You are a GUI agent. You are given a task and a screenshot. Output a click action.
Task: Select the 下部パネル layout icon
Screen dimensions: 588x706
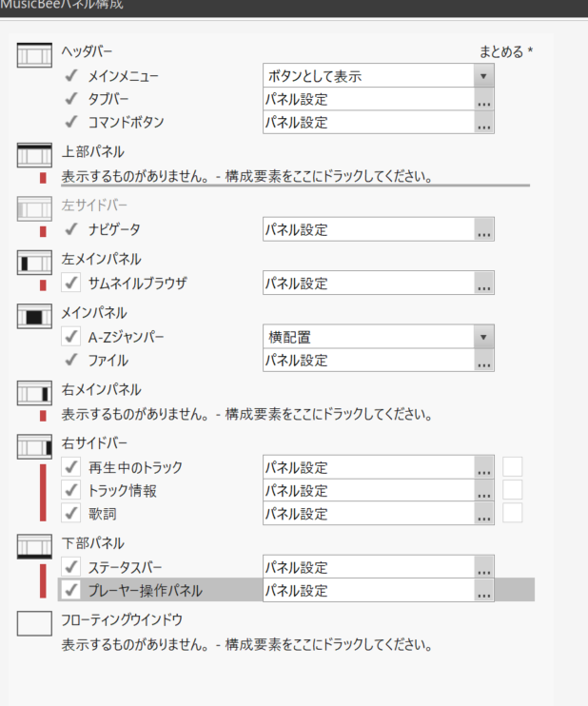pos(34,546)
